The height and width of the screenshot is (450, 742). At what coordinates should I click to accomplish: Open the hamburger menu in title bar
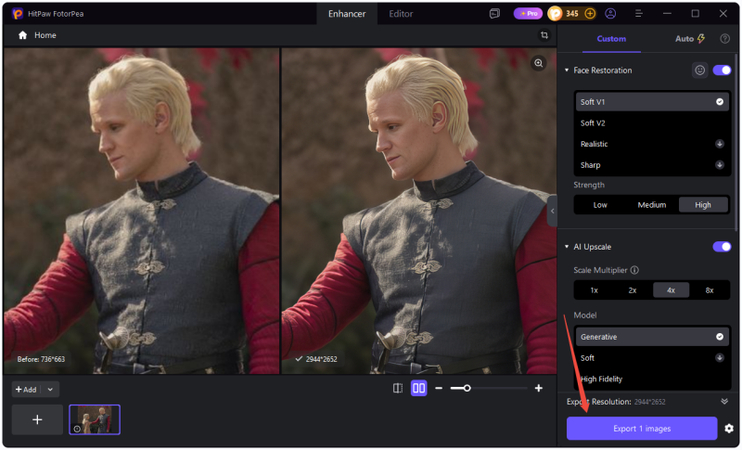638,14
